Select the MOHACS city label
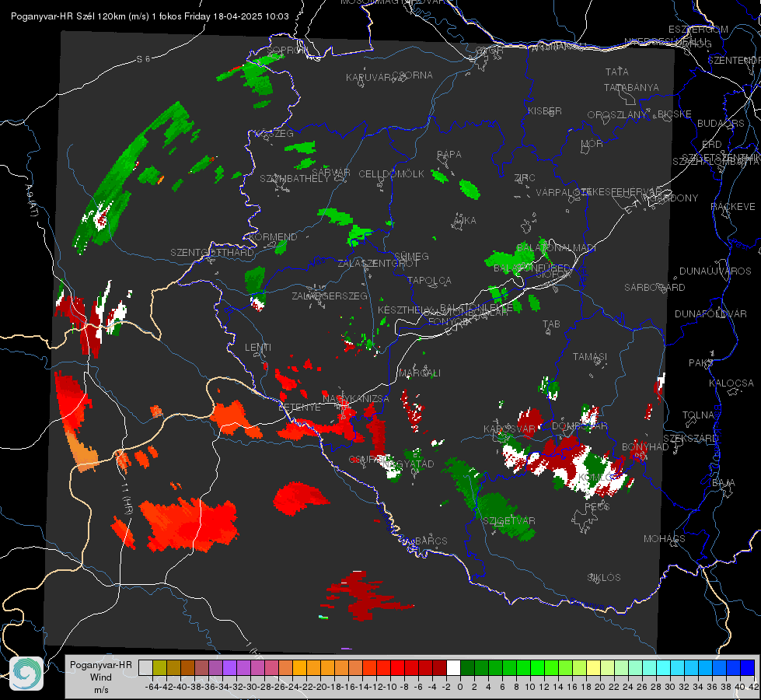The height and width of the screenshot is (700, 761). [664, 539]
